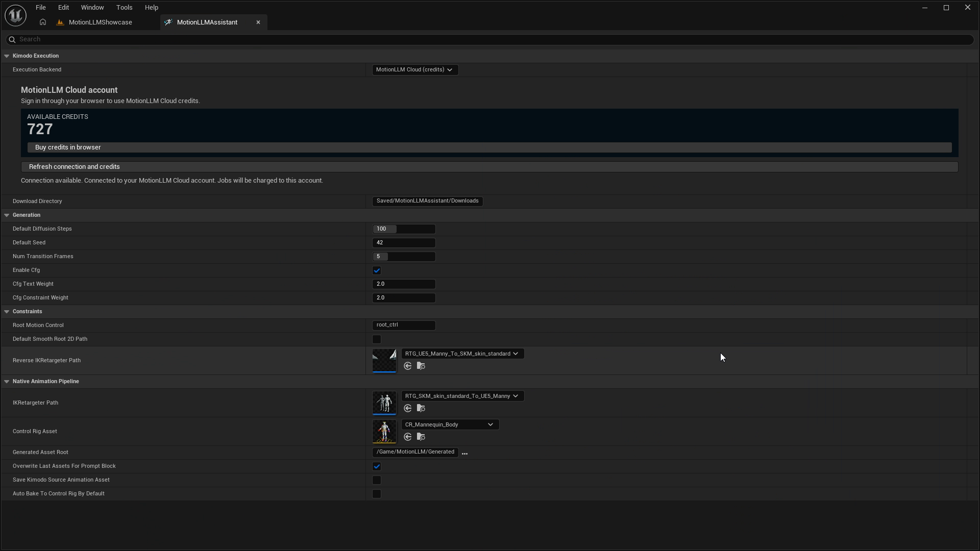Uncheck Overwrite Last Assets For Prompt Block

[377, 466]
